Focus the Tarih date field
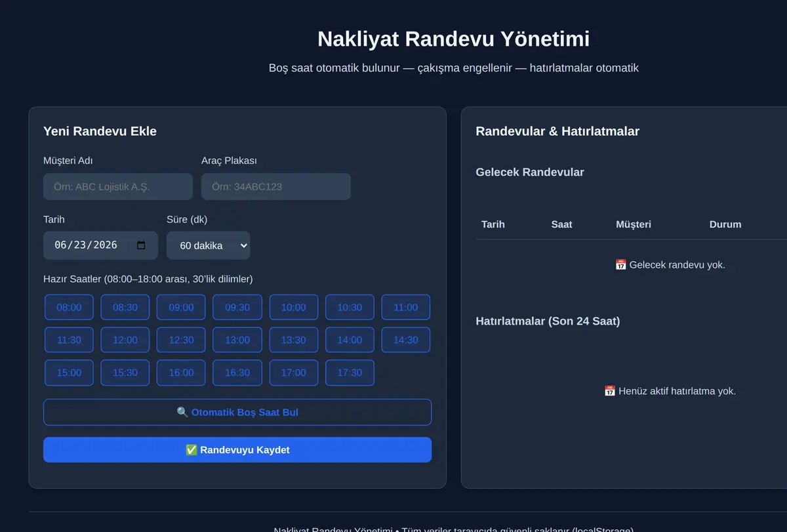This screenshot has width=787, height=532. tap(100, 245)
